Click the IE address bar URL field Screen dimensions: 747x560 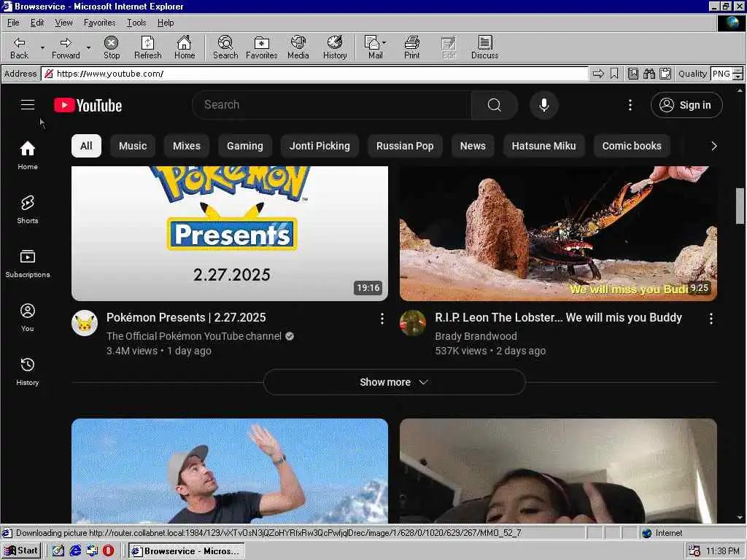315,74
